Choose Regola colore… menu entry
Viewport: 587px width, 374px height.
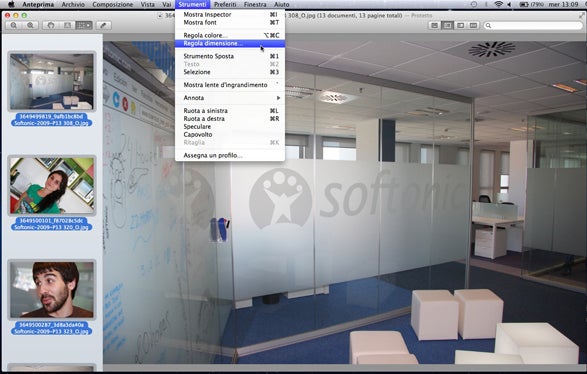click(230, 35)
